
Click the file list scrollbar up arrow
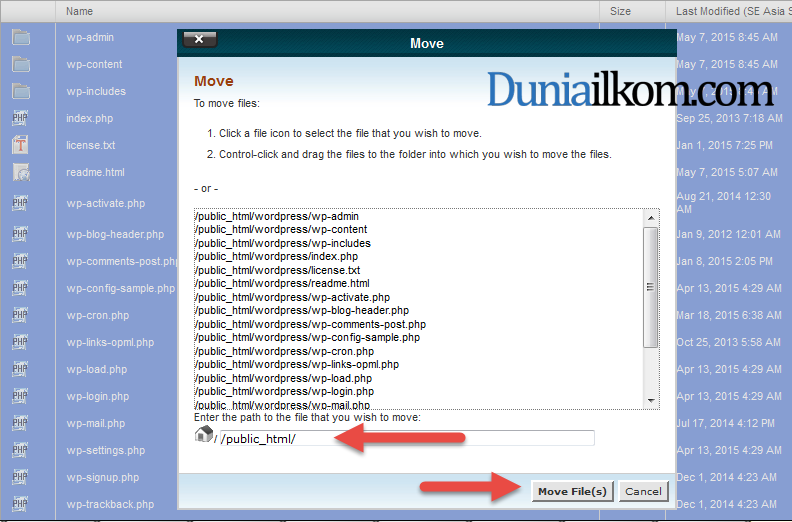[x=651, y=218]
